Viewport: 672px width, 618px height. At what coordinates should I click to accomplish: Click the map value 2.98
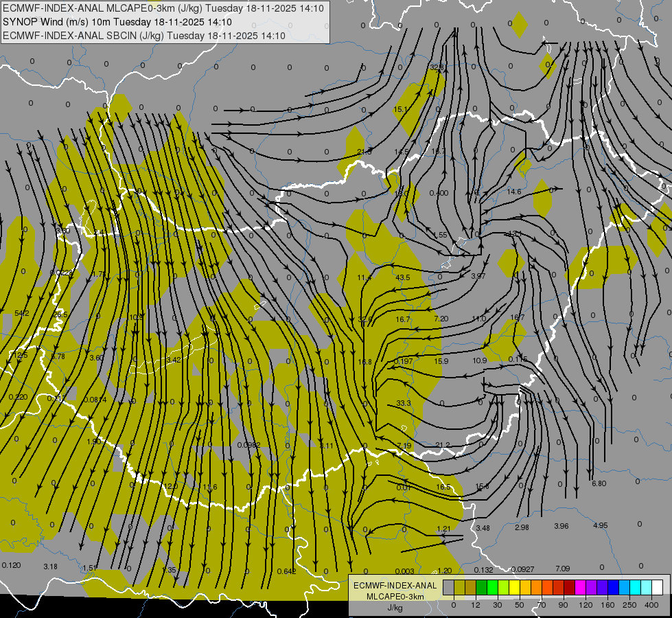pyautogui.click(x=522, y=527)
